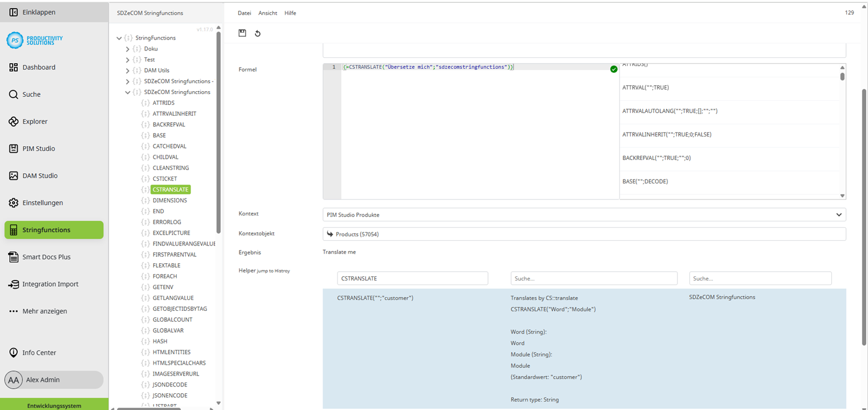Viewport: 868px width, 410px height.
Task: Click the BACKREFVAL("";TRUE;"";0) snippet
Action: tap(656, 158)
